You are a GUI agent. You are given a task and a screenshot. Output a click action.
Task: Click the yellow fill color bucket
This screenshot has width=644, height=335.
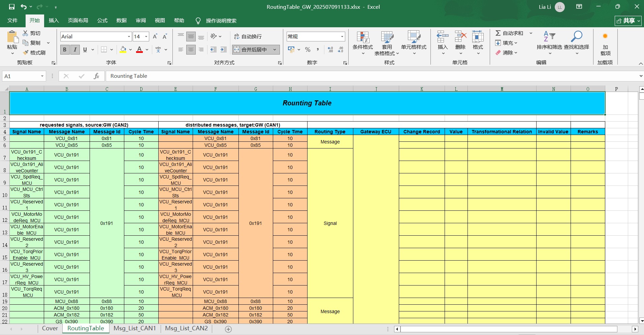tap(123, 50)
